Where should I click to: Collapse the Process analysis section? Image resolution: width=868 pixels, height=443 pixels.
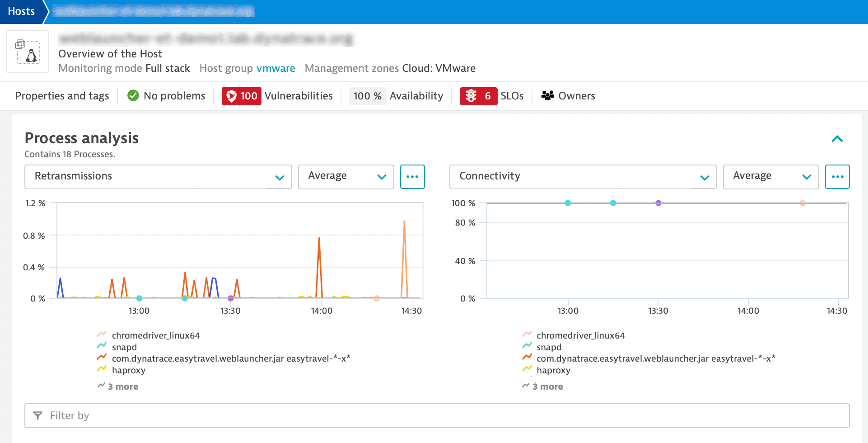pyautogui.click(x=837, y=139)
